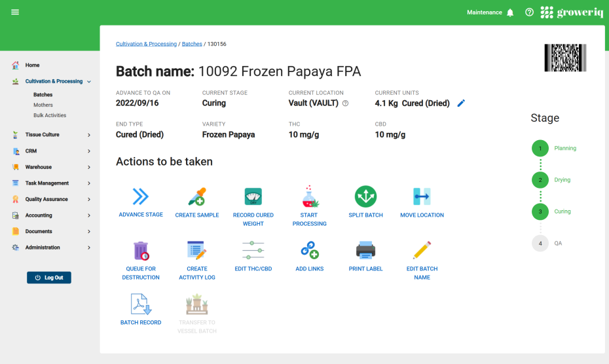
Task: Click the Advance Stage arrows icon
Action: [141, 196]
